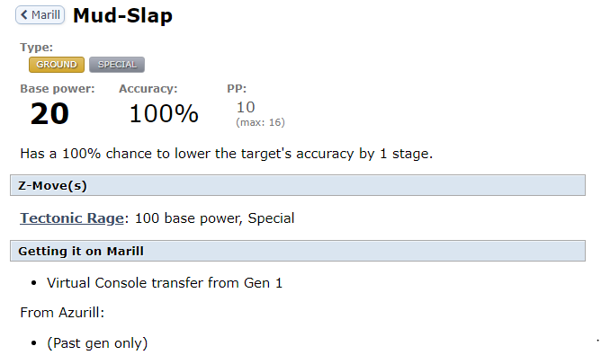Click the Accuracy label
Image resolution: width=601 pixels, height=364 pixels.
click(148, 89)
